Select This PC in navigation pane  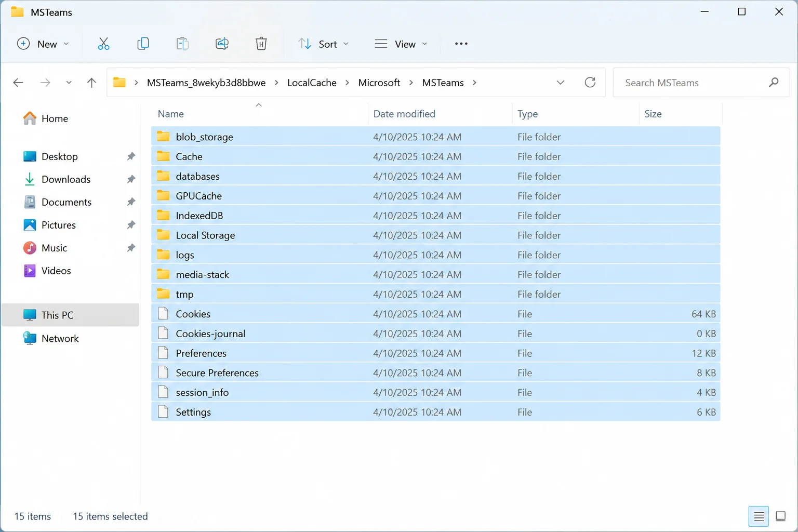(x=71, y=315)
